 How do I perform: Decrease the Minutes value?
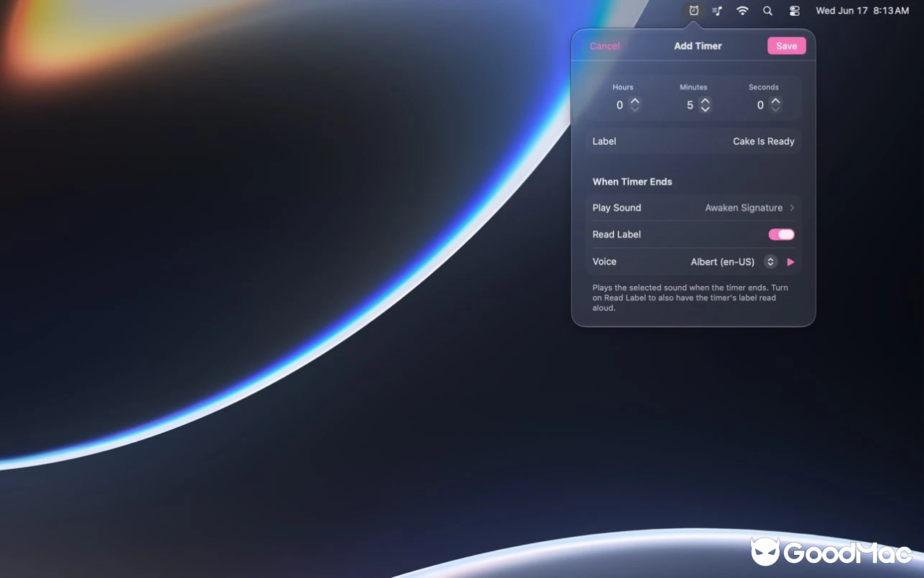coord(705,109)
